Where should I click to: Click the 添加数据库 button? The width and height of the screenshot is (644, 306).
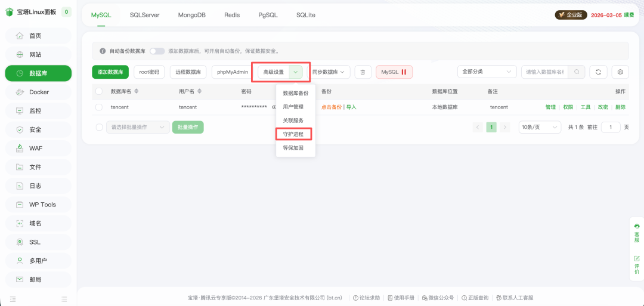110,72
